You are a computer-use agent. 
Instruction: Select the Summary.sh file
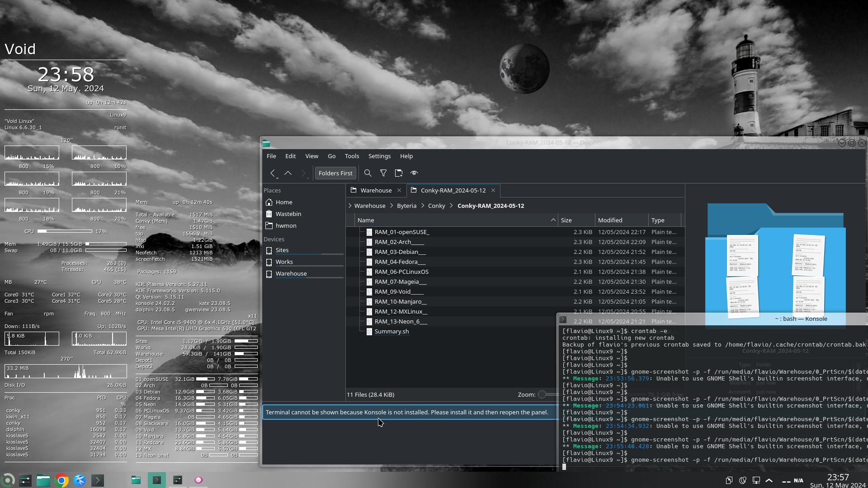tap(392, 332)
